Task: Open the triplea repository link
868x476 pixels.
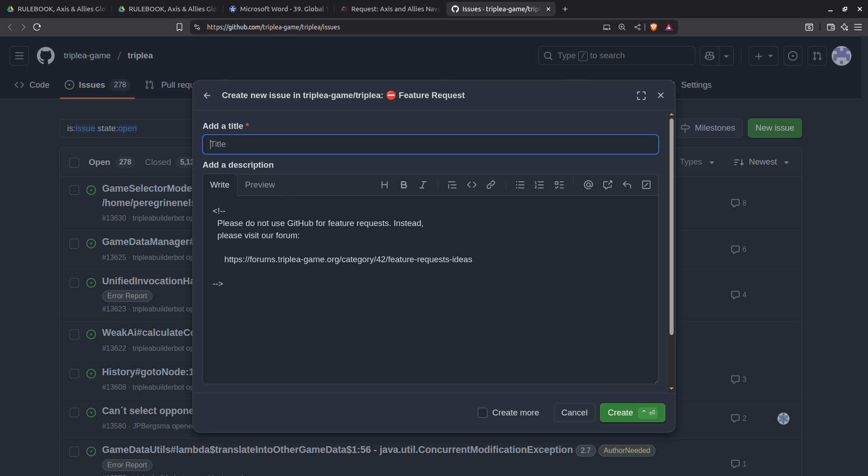Action: tap(140, 56)
